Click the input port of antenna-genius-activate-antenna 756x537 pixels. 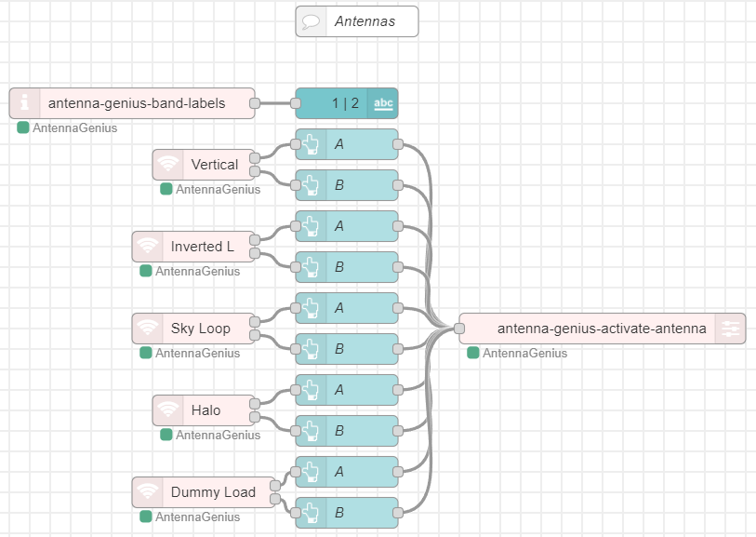[x=459, y=329]
